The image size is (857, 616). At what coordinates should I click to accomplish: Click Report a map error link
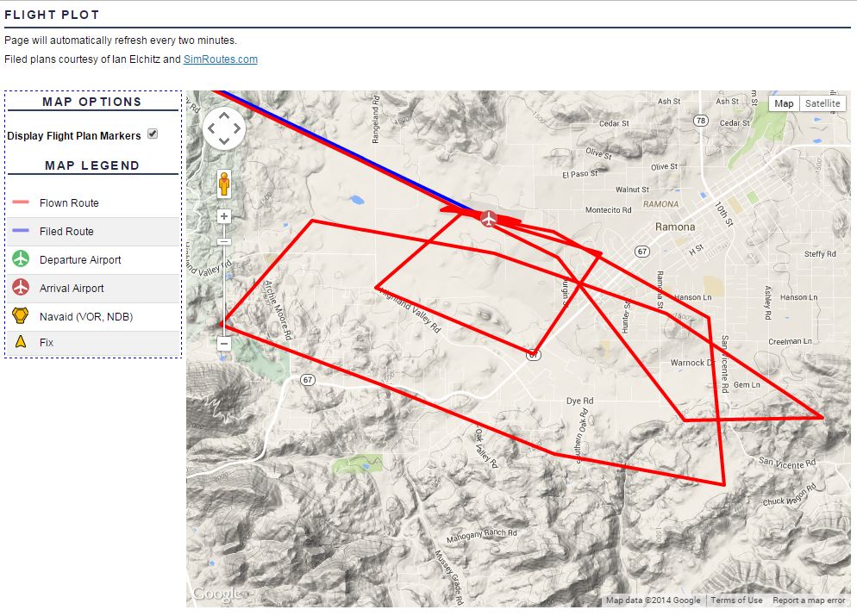809,600
